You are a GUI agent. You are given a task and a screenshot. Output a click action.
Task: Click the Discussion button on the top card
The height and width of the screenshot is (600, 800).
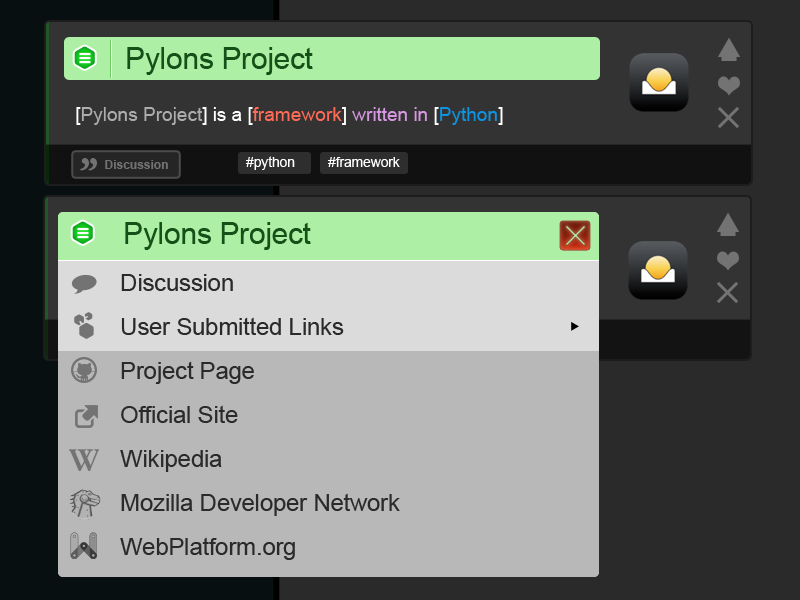[126, 164]
